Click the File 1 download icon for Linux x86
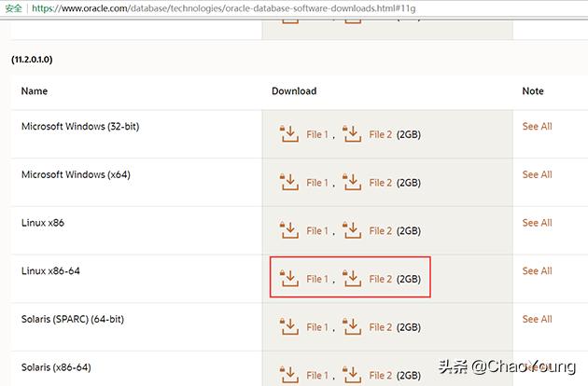588x386 pixels. point(289,230)
